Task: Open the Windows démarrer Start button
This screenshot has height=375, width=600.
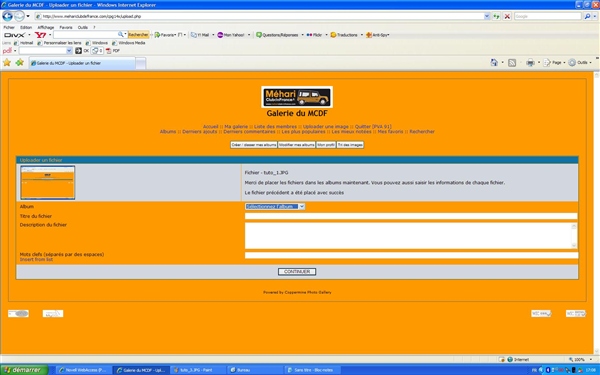Action: (x=24, y=370)
